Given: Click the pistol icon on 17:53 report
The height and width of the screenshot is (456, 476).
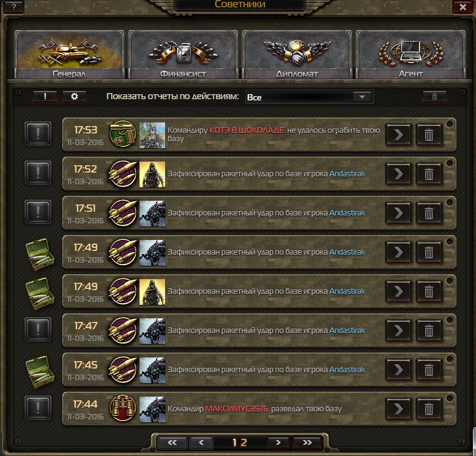Looking at the screenshot, I should 122,134.
